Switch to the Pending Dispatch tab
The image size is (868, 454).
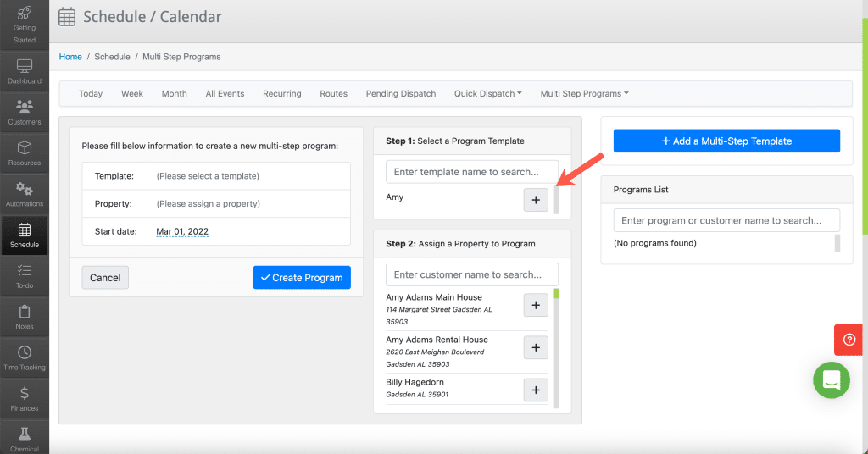pos(401,93)
